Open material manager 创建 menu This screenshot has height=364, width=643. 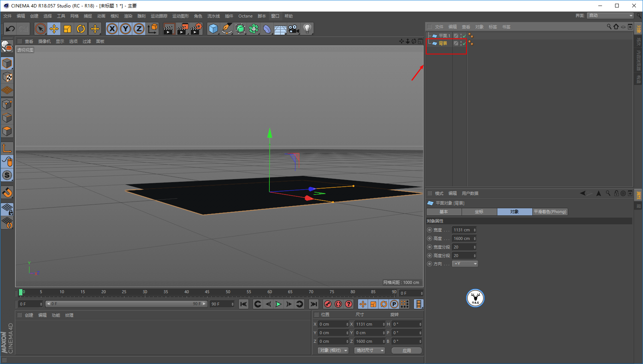click(29, 315)
